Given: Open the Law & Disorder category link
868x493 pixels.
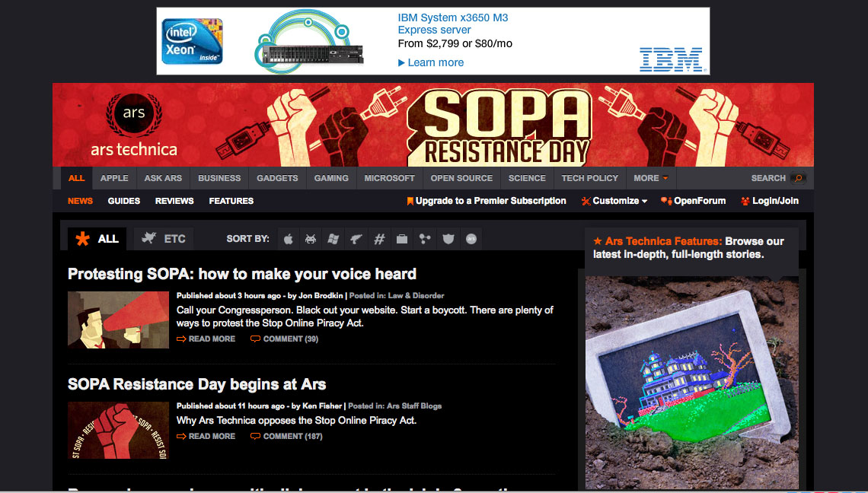Looking at the screenshot, I should coord(416,295).
